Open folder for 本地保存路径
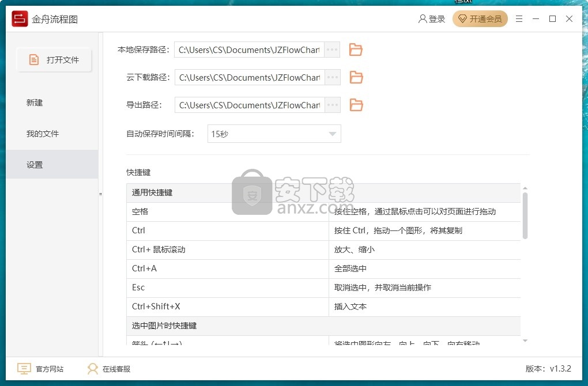The image size is (588, 386). [356, 50]
